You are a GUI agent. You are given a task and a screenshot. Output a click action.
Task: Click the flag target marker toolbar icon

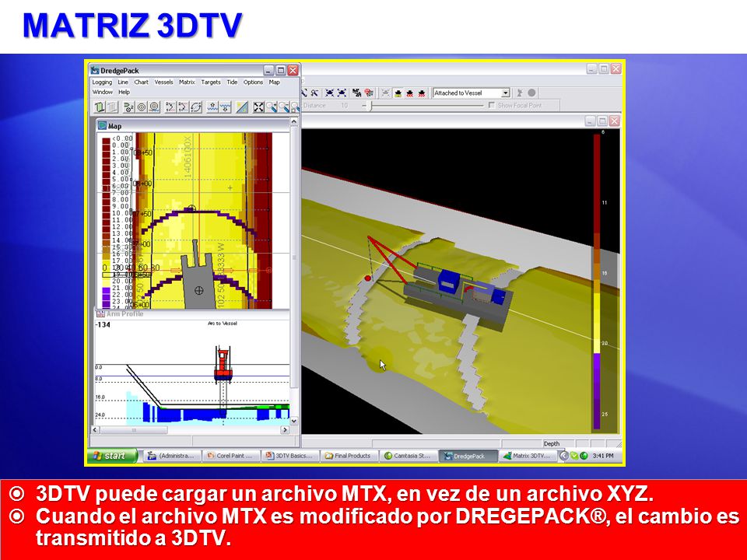(128, 107)
